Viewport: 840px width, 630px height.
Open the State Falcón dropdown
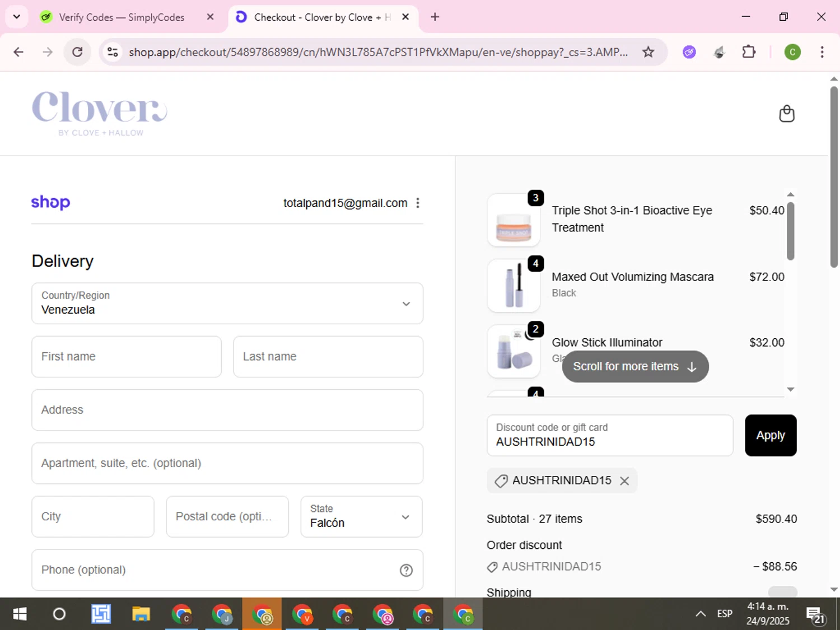point(361,516)
